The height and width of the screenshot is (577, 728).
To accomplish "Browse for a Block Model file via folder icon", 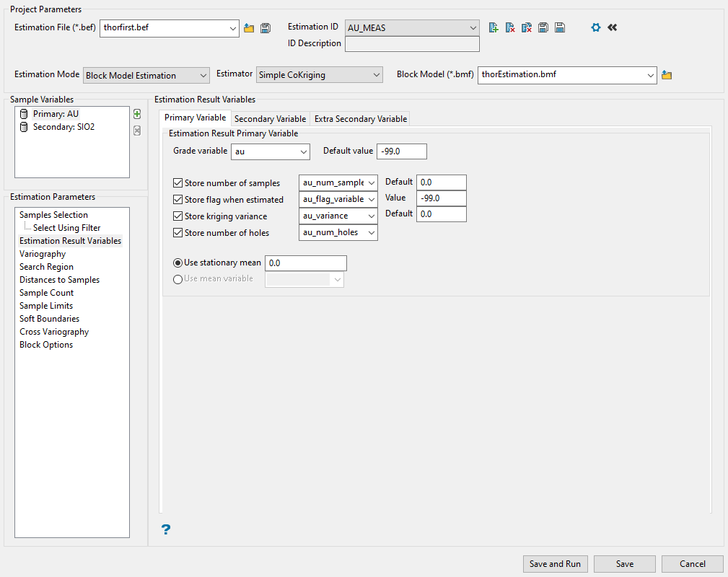I will pyautogui.click(x=667, y=75).
